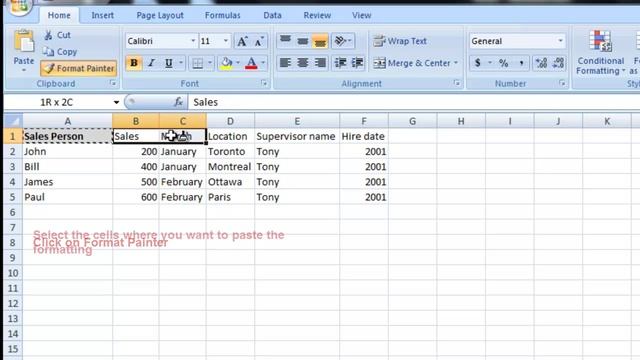Apply the yellow Fill Color bucket
The width and height of the screenshot is (640, 360).
pos(226,63)
